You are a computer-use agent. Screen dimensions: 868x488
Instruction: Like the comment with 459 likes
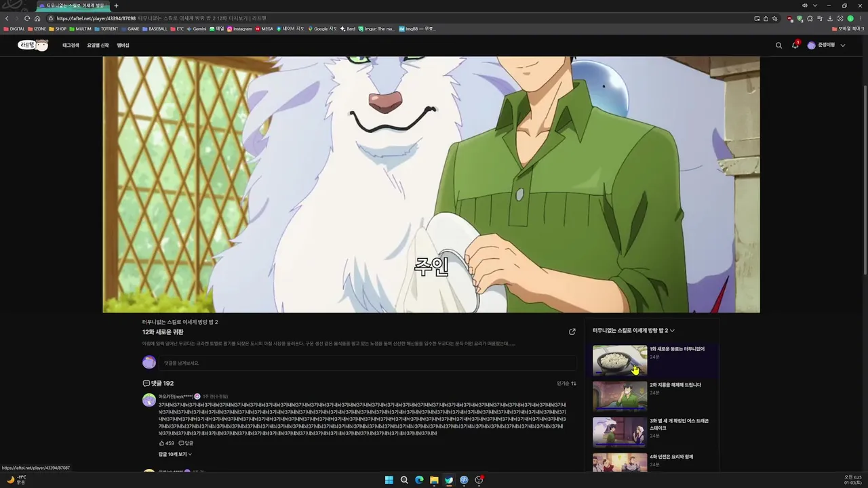tap(166, 443)
